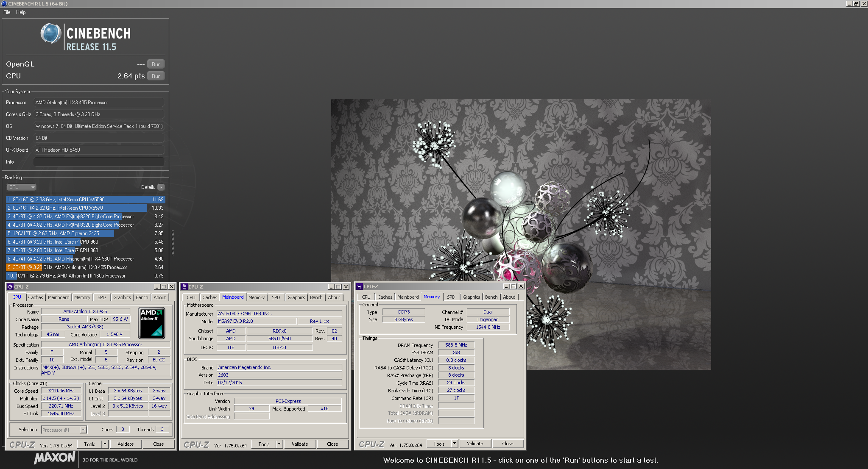Click Close button in the CPU-Z Mainboard window
Viewport: 868px width, 469px height.
click(x=332, y=444)
